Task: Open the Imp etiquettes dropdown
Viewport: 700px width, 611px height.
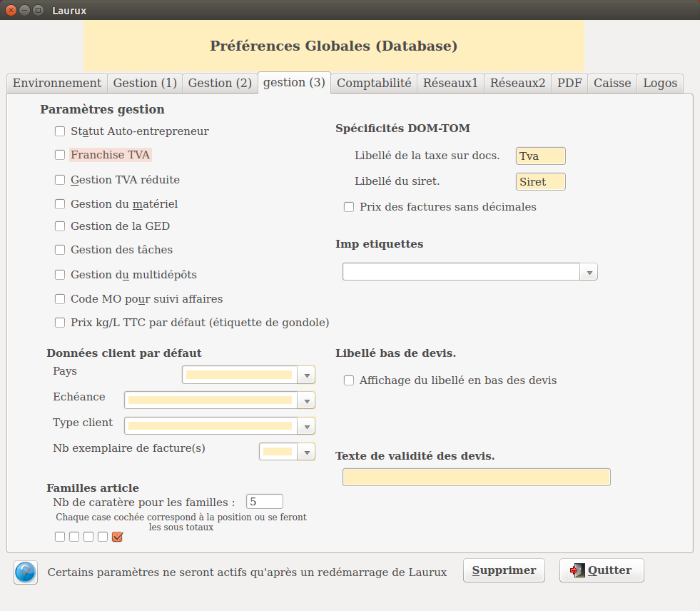Action: pyautogui.click(x=589, y=272)
